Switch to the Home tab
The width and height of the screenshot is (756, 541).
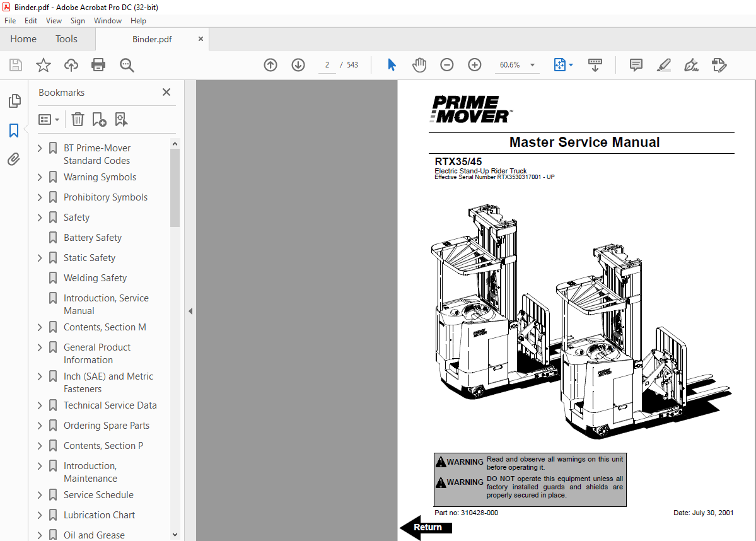click(23, 39)
